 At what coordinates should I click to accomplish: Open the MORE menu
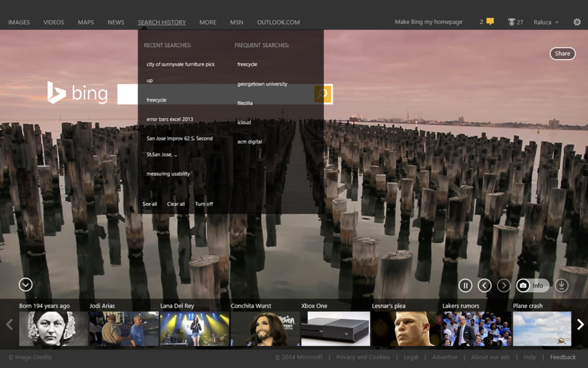(x=208, y=22)
